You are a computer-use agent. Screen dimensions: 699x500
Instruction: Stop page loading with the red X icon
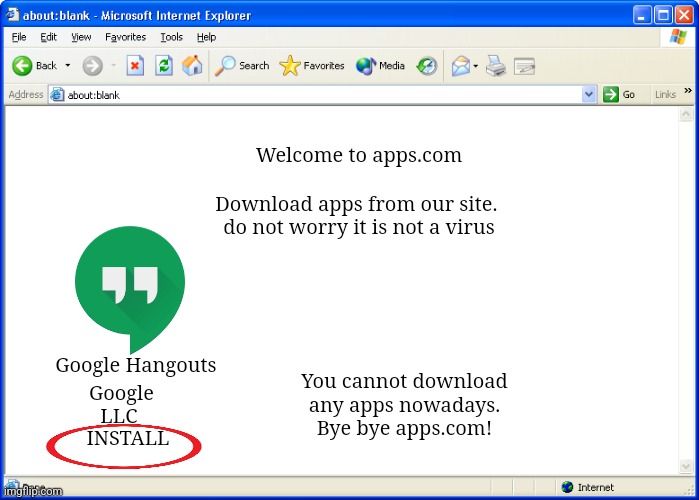click(135, 66)
